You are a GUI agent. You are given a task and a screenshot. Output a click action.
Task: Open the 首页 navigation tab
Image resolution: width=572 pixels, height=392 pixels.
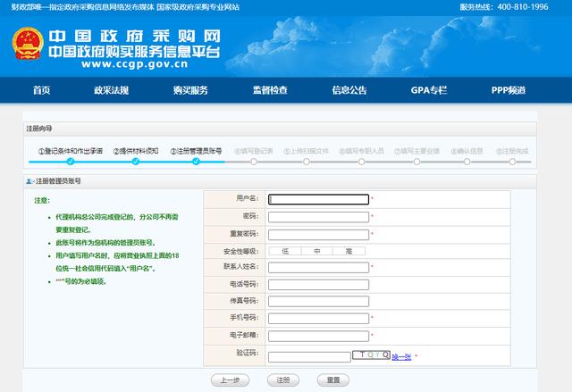pyautogui.click(x=41, y=90)
